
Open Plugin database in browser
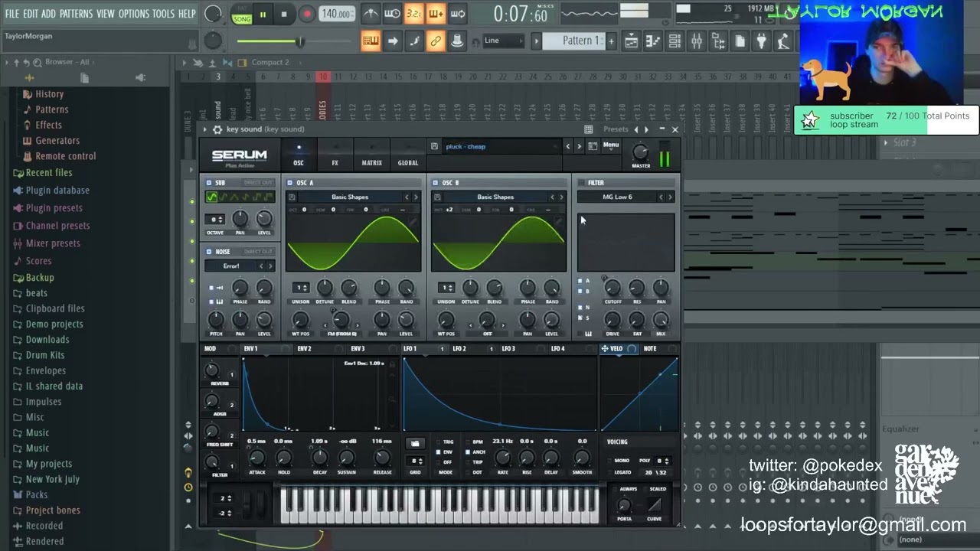(57, 191)
